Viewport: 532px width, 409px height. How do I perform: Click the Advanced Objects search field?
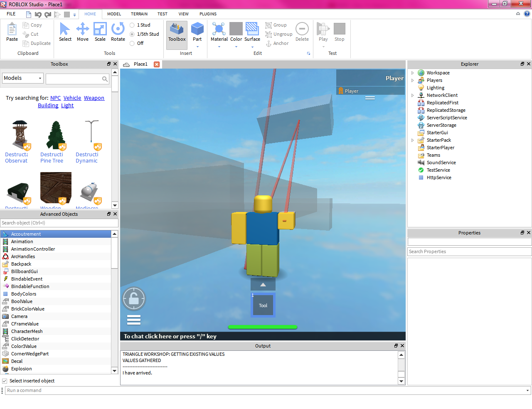(x=59, y=223)
